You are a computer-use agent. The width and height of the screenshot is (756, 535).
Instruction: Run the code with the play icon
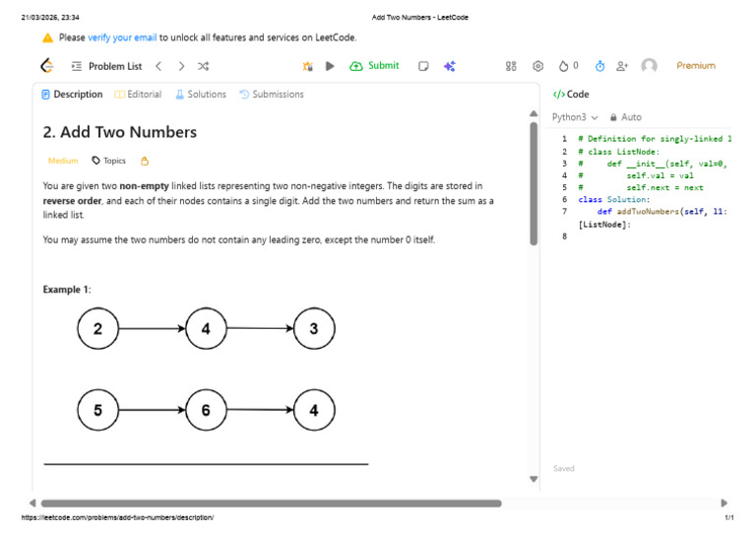tap(330, 66)
